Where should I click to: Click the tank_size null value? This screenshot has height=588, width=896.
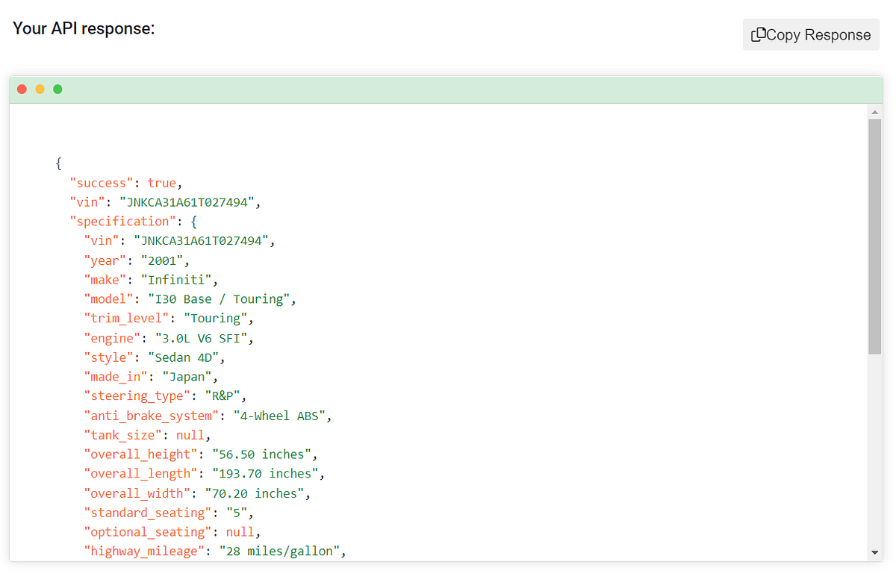[x=190, y=434]
